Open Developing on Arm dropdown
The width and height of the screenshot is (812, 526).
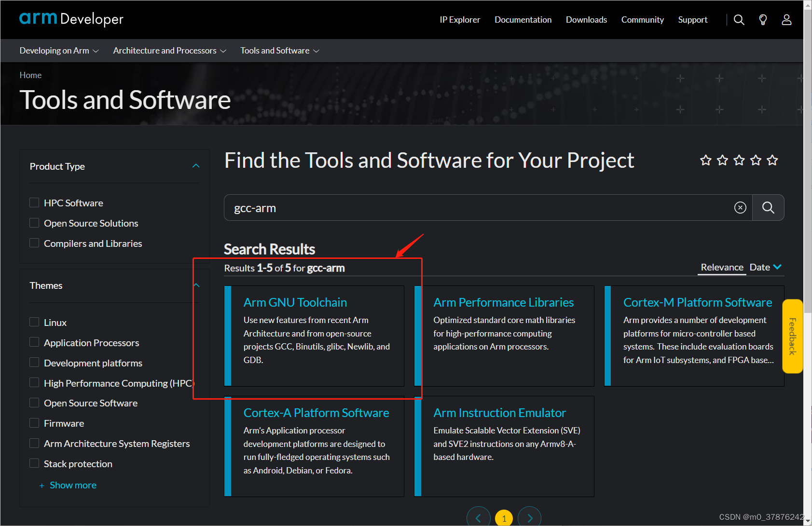pyautogui.click(x=59, y=51)
